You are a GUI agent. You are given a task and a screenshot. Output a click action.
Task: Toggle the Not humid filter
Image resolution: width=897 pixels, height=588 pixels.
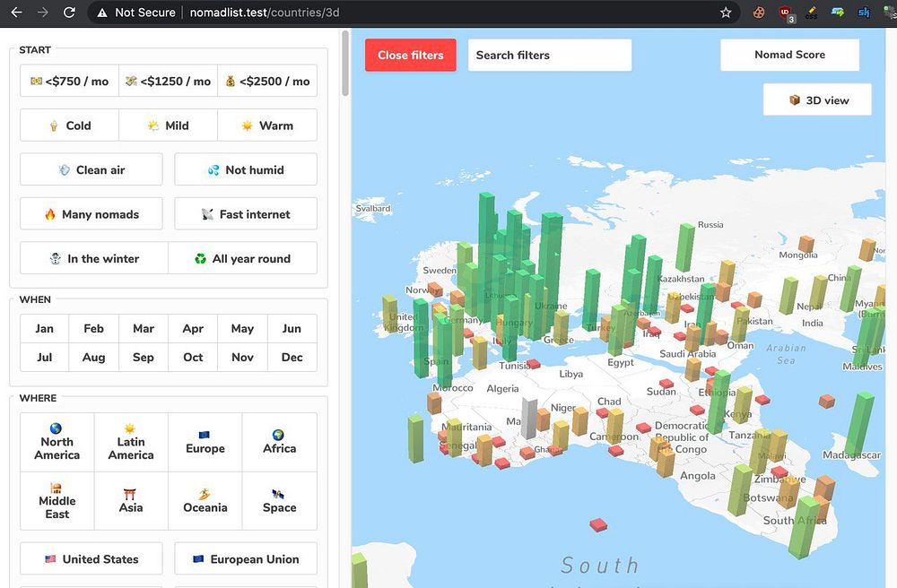point(246,169)
